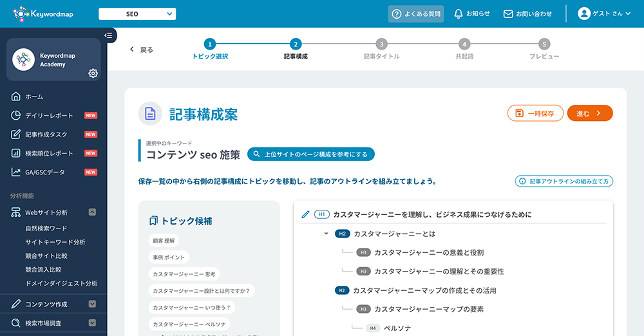This screenshot has width=644, height=336.
Task: Jump to step 4 共起語
Action: click(464, 50)
